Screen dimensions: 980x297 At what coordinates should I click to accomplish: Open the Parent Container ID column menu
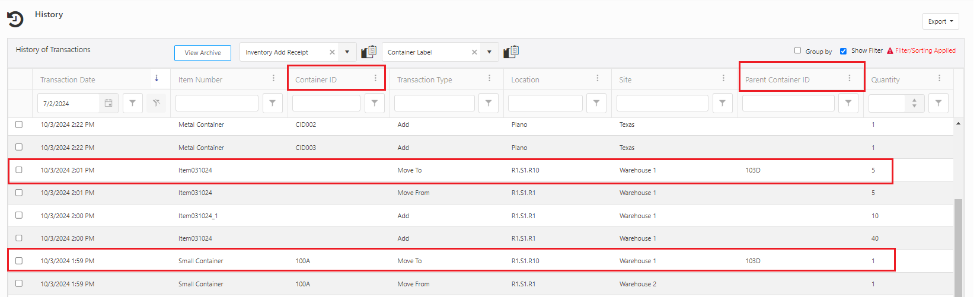[849, 78]
